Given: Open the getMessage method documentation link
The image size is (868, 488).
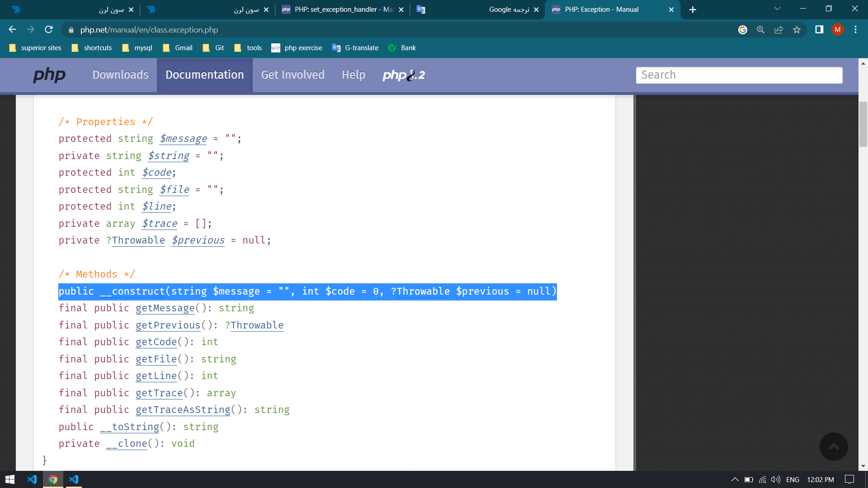Looking at the screenshot, I should pos(165,308).
